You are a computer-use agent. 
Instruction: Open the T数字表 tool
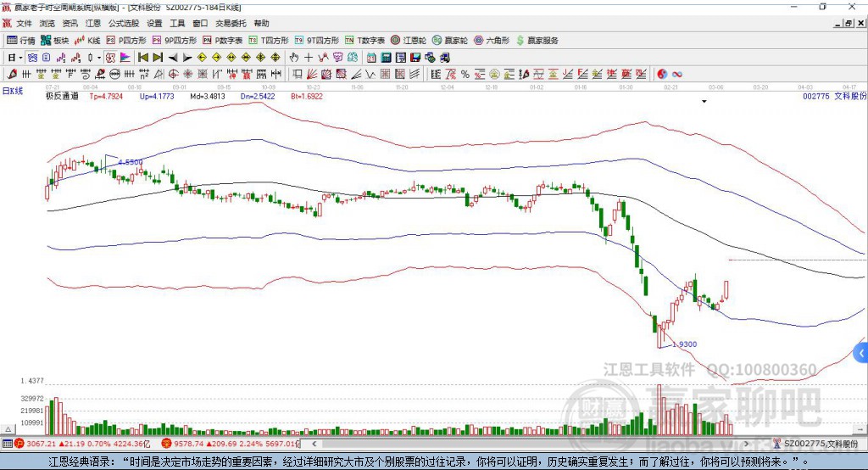(x=364, y=41)
